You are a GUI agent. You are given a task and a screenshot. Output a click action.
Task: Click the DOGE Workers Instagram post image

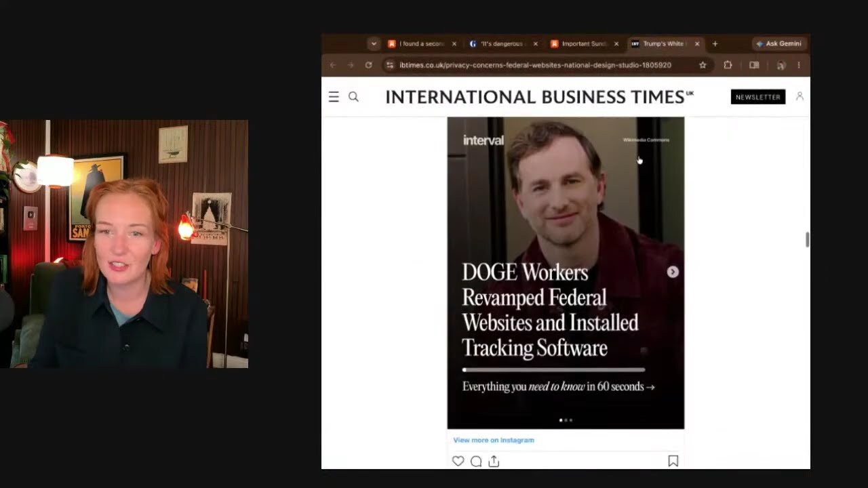[566, 272]
